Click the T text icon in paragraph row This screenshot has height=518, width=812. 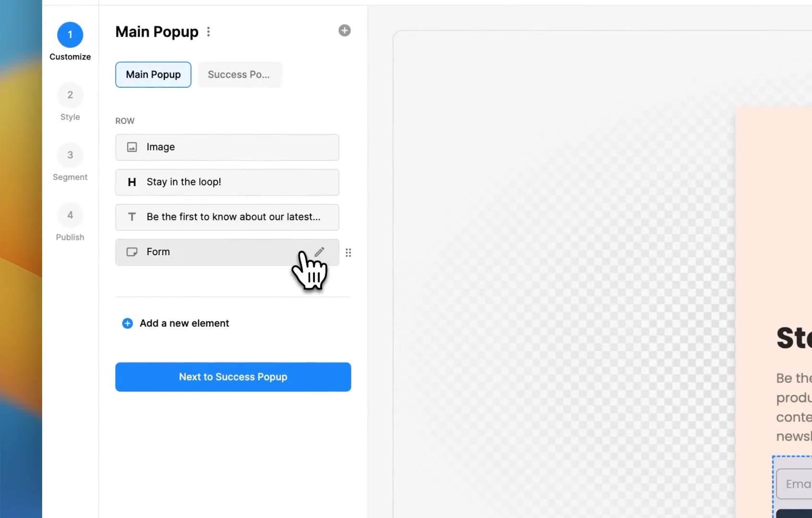[132, 217]
